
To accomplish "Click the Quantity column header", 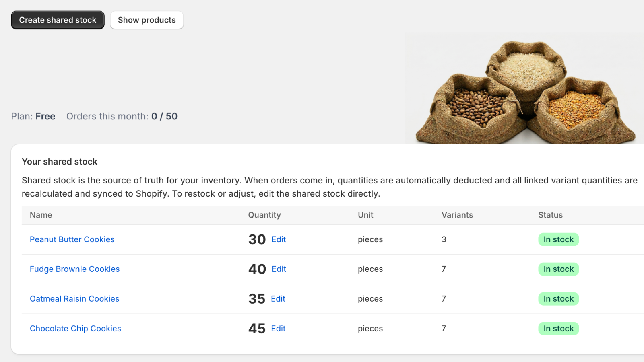I will [264, 215].
